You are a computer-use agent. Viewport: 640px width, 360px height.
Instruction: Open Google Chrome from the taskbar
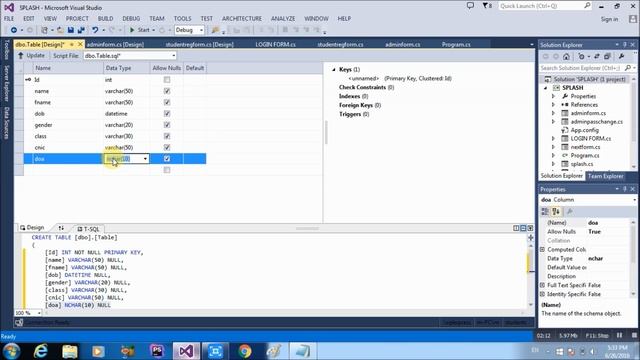(x=245, y=351)
